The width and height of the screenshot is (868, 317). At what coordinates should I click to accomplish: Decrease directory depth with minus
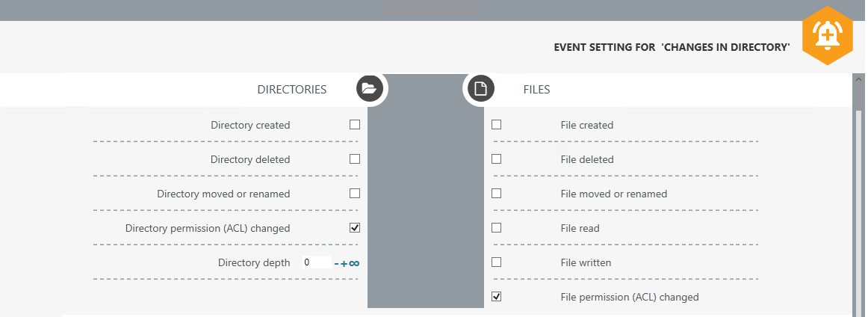(x=337, y=263)
